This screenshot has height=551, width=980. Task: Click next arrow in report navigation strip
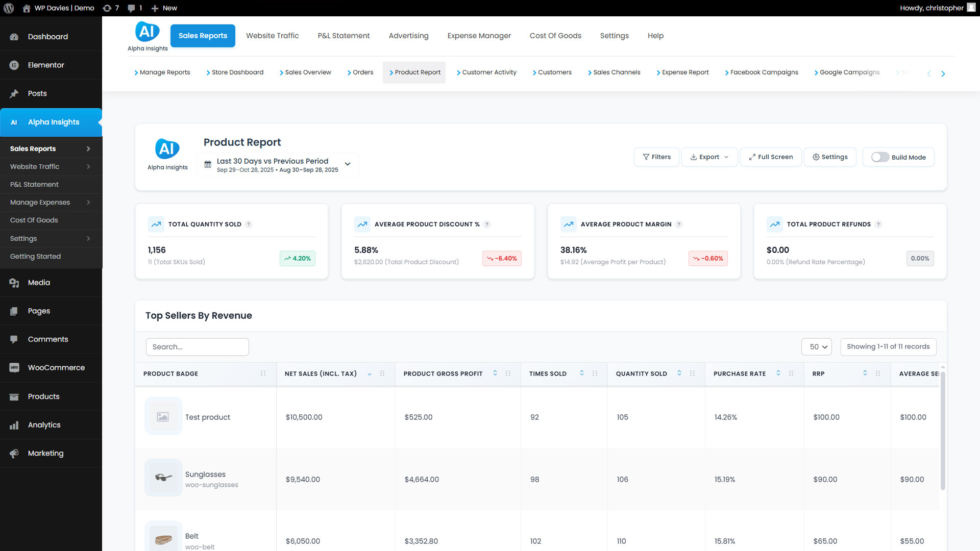(943, 73)
